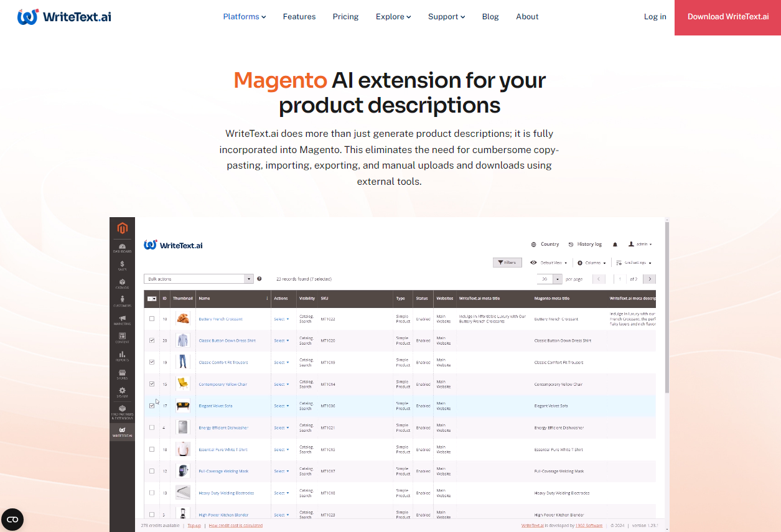Screen dimensions: 781x532
Task: Open Reports bar chart icon in sidebar
Action: (122, 356)
